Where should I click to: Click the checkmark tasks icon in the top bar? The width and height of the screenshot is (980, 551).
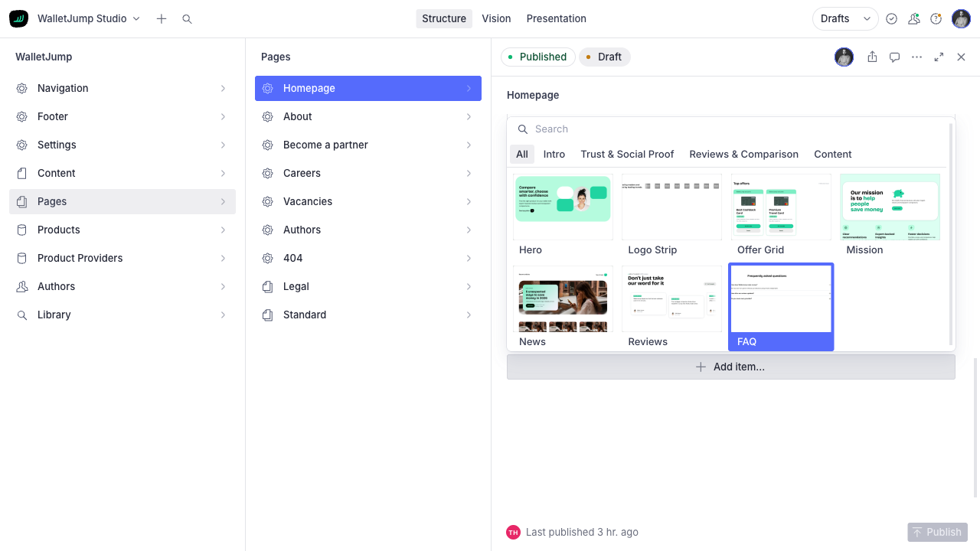click(891, 18)
